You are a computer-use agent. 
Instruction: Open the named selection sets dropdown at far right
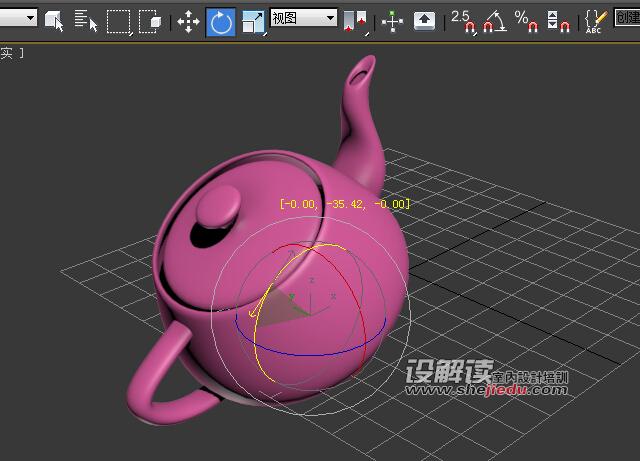point(627,20)
